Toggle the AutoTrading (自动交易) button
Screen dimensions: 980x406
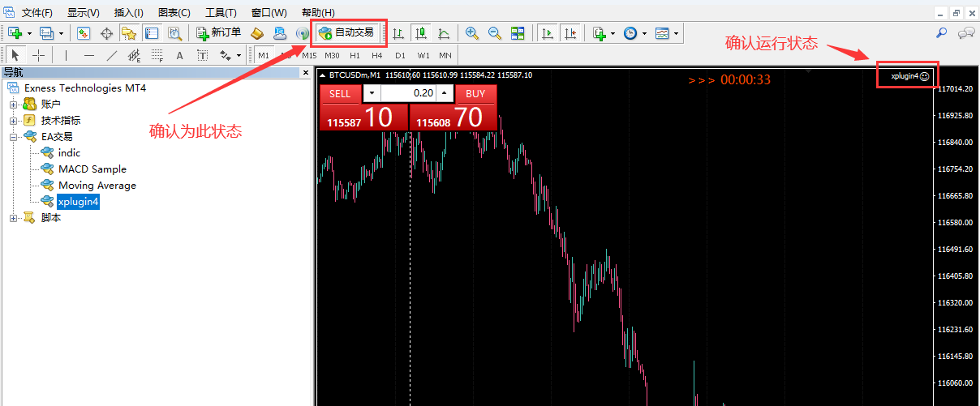point(346,33)
